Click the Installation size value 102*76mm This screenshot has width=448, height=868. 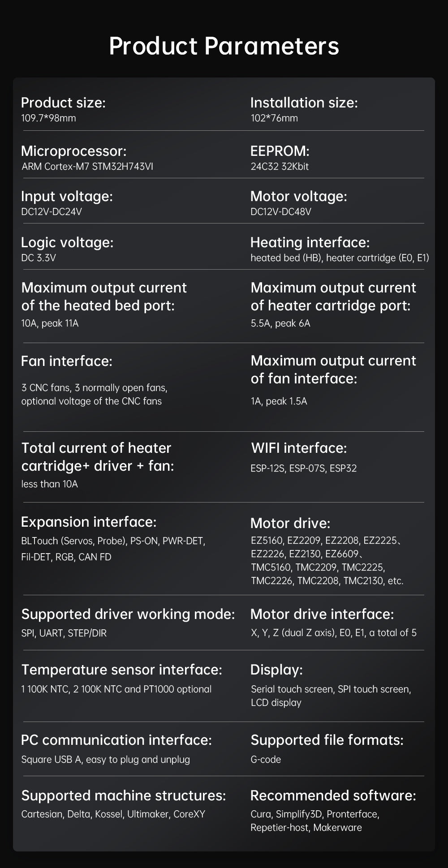(274, 118)
